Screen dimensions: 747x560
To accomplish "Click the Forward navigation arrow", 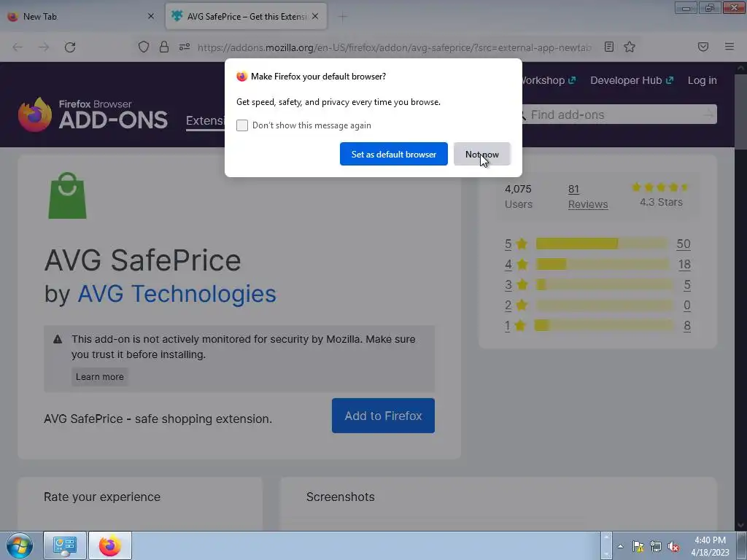I will coord(44,47).
